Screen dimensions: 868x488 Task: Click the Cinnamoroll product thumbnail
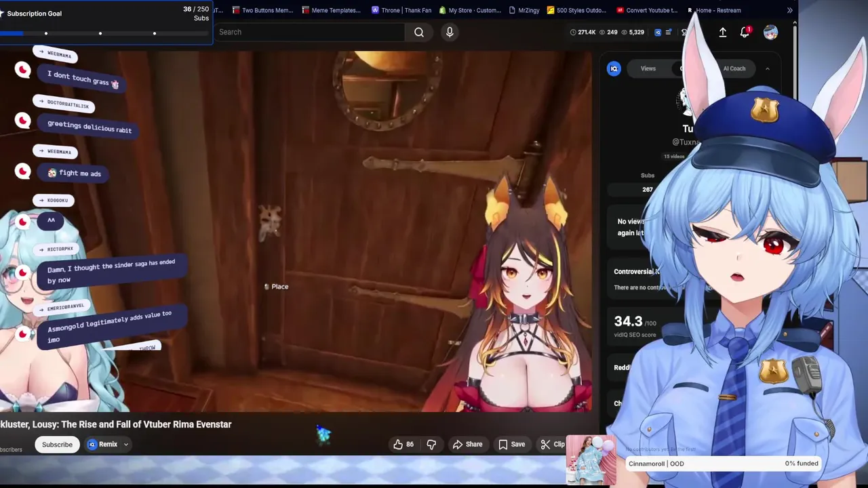pos(591,460)
